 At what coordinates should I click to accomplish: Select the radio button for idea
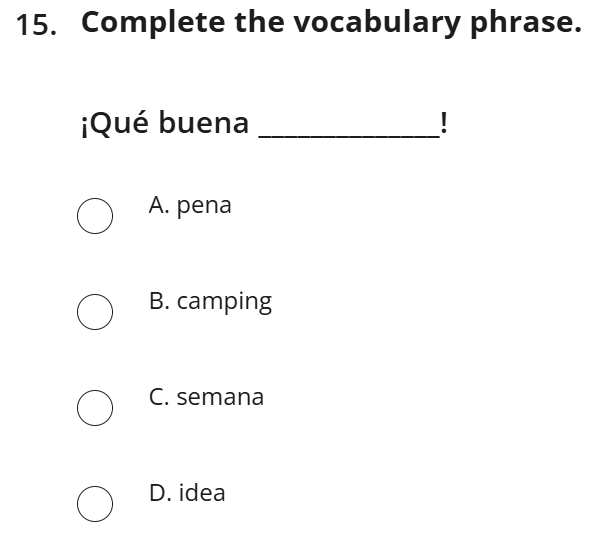95,504
